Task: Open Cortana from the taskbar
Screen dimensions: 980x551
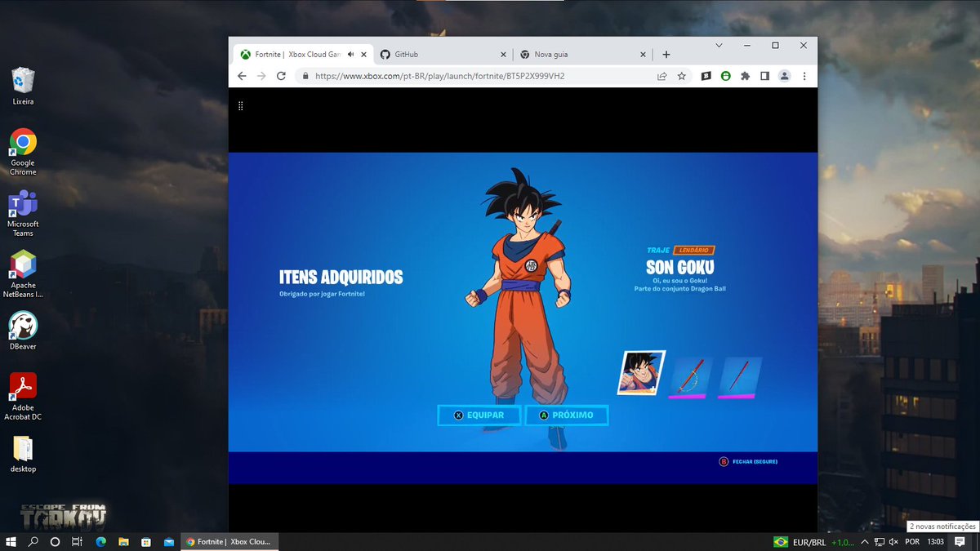Action: 55,541
